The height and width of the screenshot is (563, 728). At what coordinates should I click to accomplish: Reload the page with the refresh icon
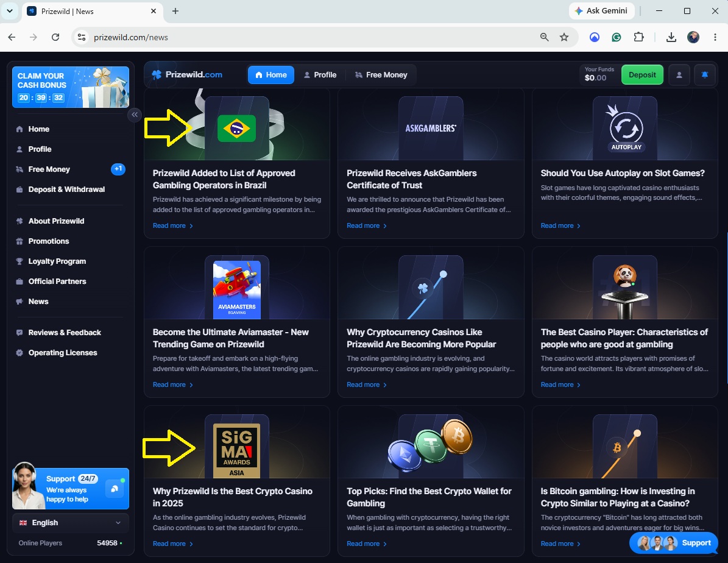coord(55,37)
